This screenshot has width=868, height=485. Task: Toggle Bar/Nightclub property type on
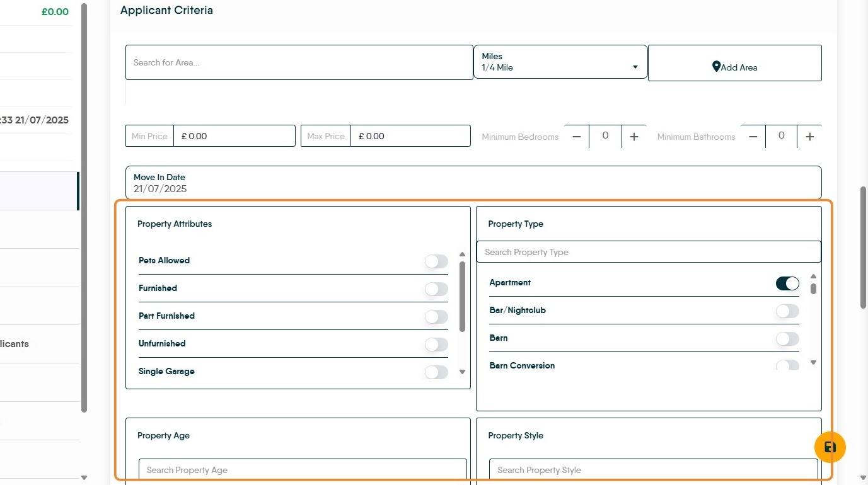pyautogui.click(x=787, y=311)
